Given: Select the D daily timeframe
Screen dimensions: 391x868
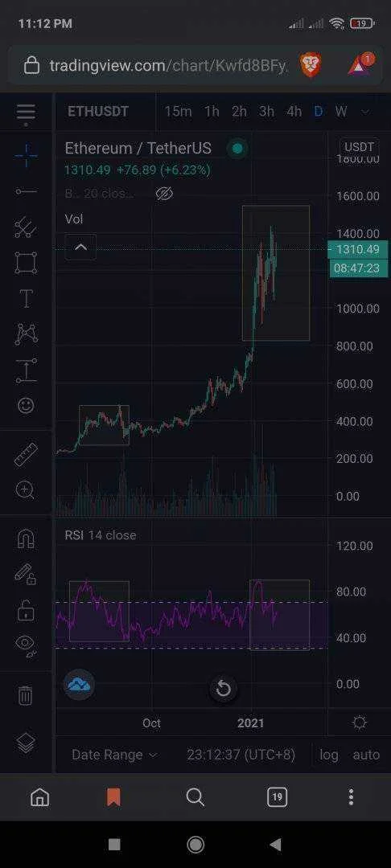Looking at the screenshot, I should pos(319,111).
